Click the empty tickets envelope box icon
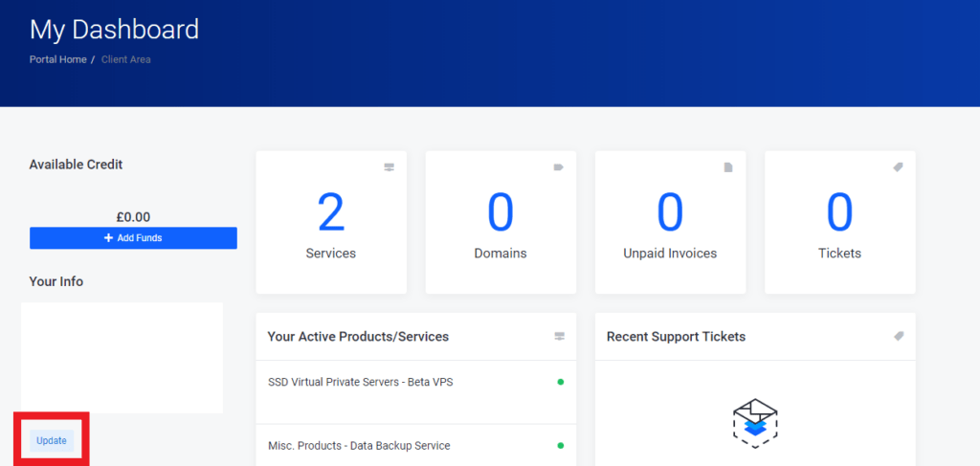 (x=755, y=423)
